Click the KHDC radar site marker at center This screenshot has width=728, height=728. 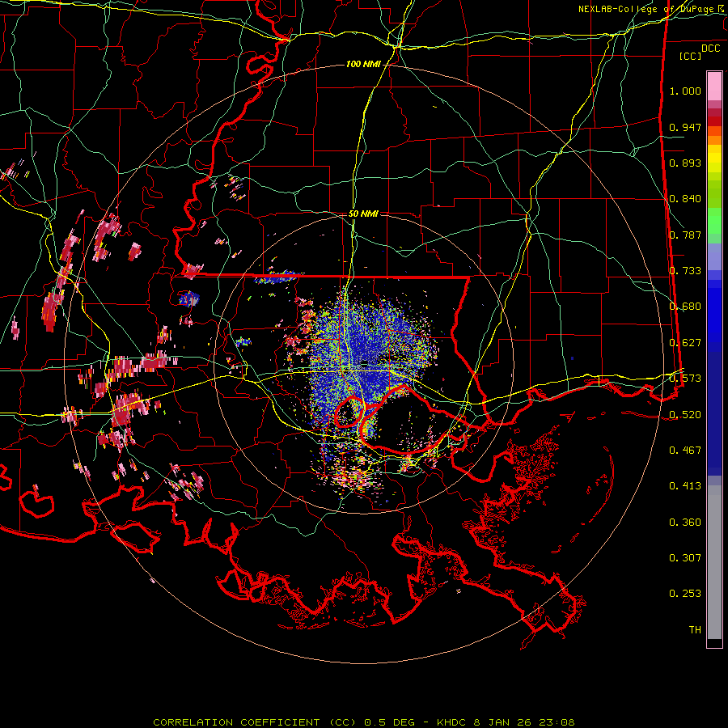click(x=365, y=362)
